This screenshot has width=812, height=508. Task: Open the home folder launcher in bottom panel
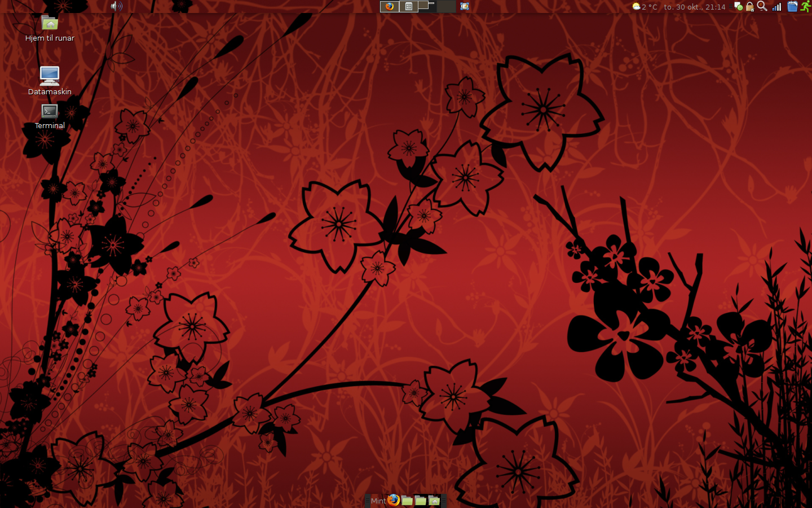[x=434, y=500]
